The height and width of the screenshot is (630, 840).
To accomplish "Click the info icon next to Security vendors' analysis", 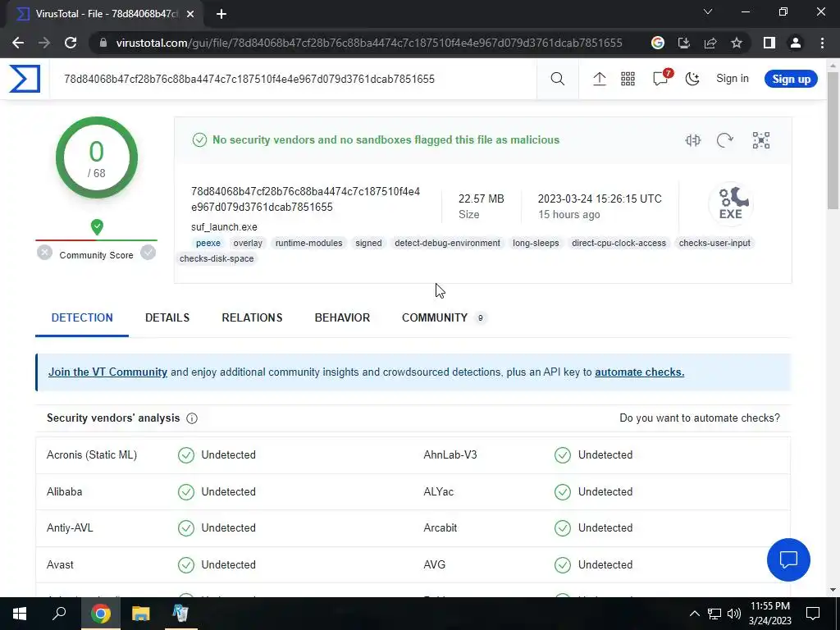I will point(192,418).
